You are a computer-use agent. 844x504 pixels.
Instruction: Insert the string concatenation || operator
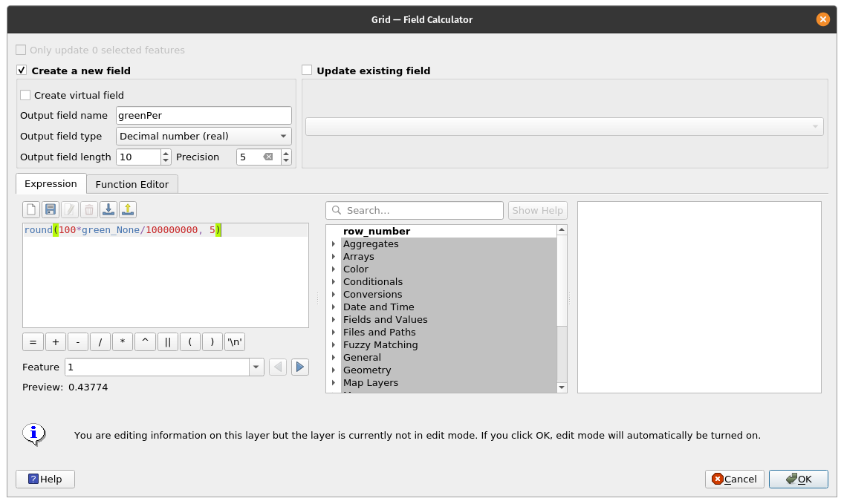tap(168, 342)
